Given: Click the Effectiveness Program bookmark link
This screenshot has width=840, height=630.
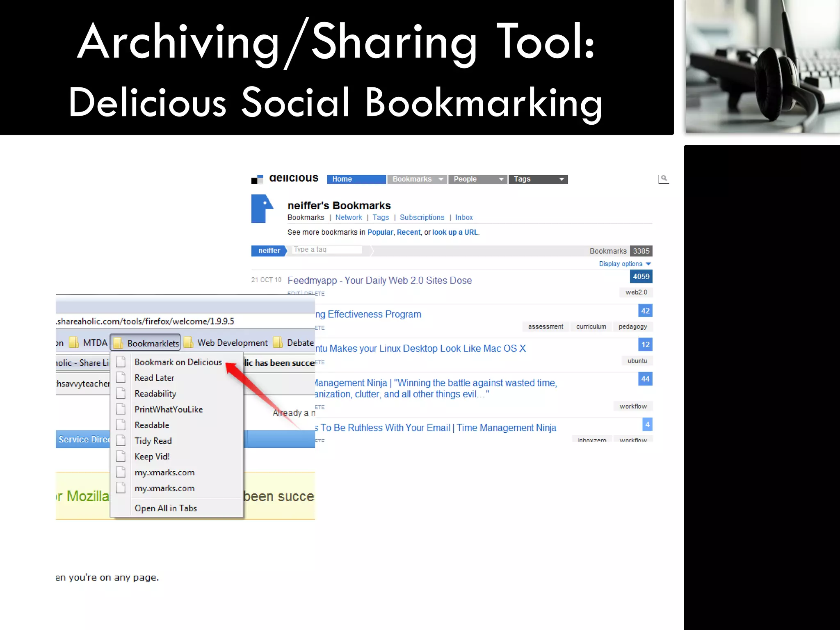Looking at the screenshot, I should [x=368, y=314].
